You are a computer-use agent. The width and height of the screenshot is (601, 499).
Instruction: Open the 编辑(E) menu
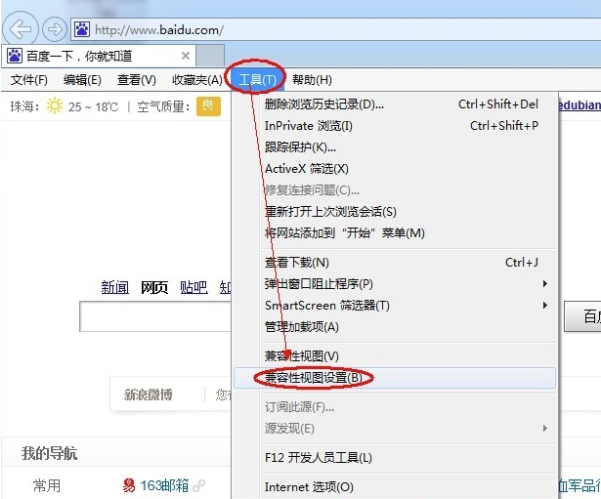(82, 80)
